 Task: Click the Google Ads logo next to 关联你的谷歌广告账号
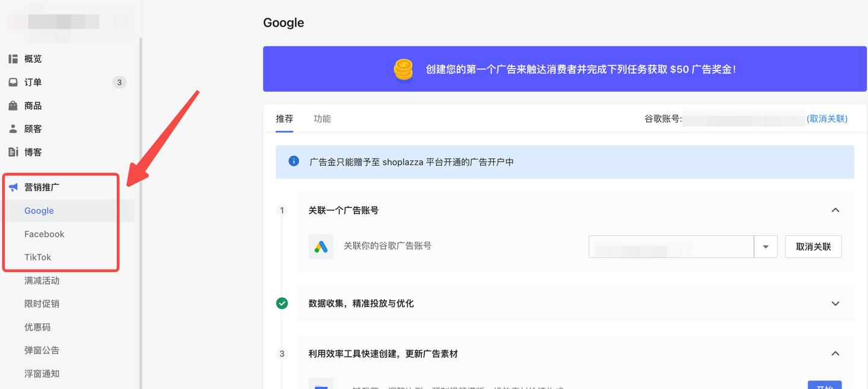[321, 247]
